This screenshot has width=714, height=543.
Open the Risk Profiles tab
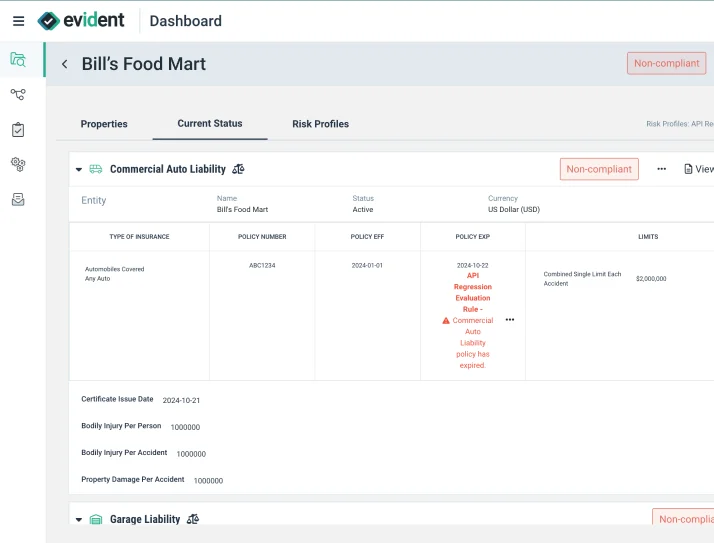coord(321,124)
